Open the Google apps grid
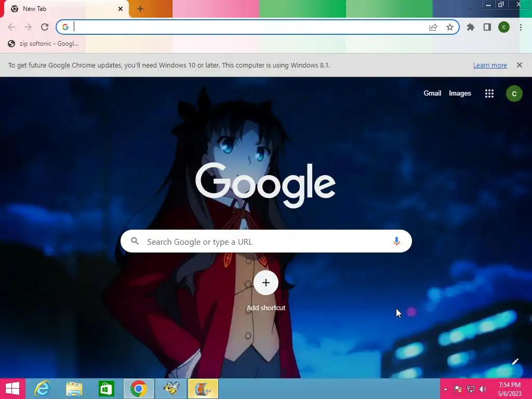This screenshot has height=399, width=532. click(489, 94)
